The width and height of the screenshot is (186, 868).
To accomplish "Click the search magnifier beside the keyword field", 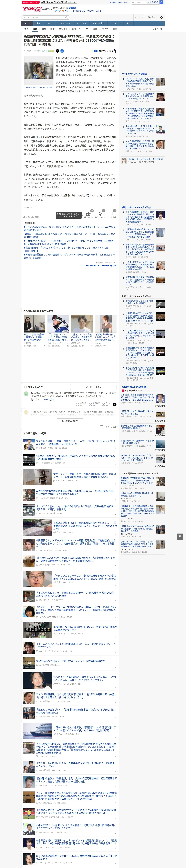I will point(66,18).
